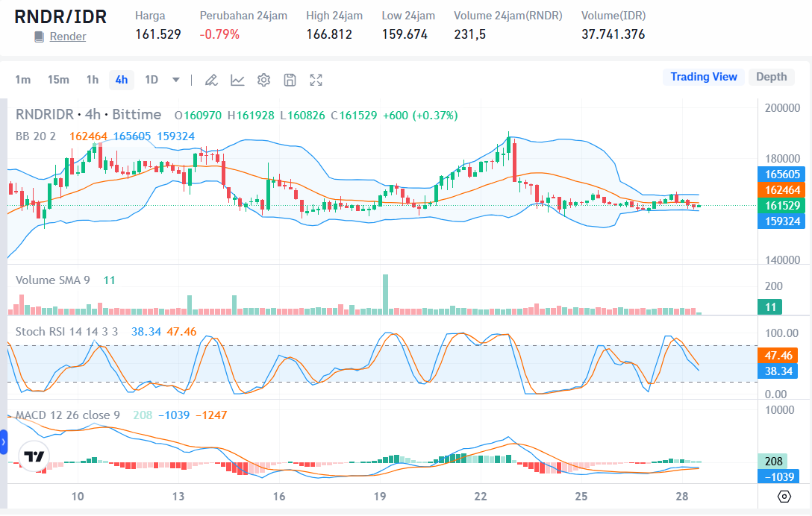Expand the more timeframes dropdown arrow
This screenshot has width=812, height=516.
[176, 80]
